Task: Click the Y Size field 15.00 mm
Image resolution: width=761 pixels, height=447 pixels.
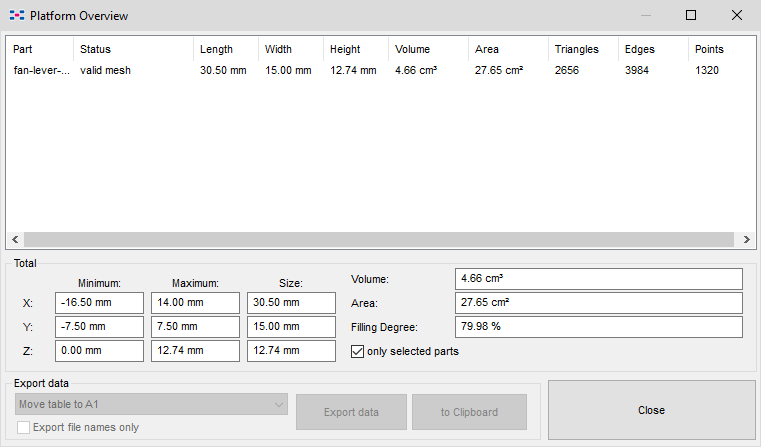Action: coord(291,327)
